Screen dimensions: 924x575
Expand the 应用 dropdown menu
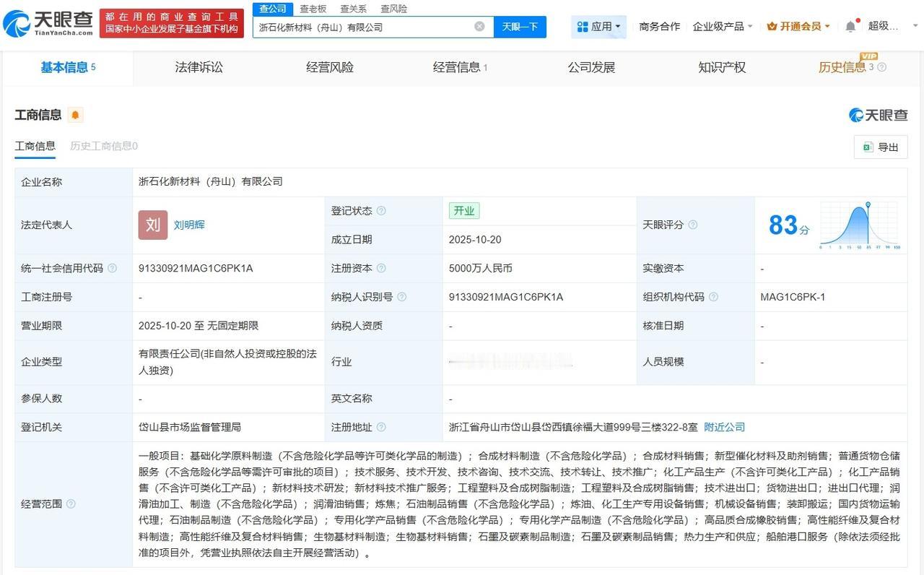(x=599, y=27)
